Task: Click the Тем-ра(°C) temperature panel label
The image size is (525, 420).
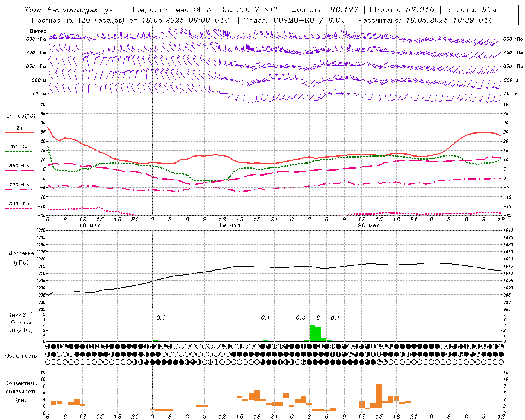Action: (x=19, y=116)
